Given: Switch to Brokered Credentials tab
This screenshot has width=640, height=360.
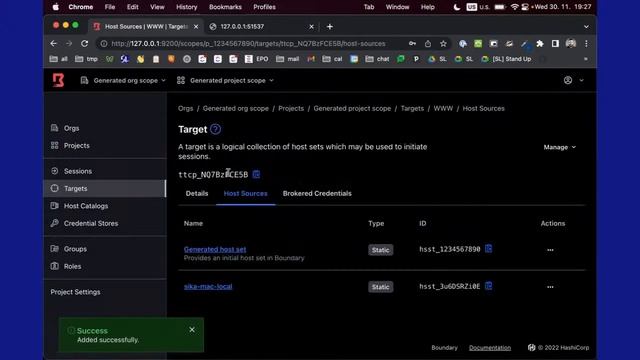Looking at the screenshot, I should coord(317,193).
